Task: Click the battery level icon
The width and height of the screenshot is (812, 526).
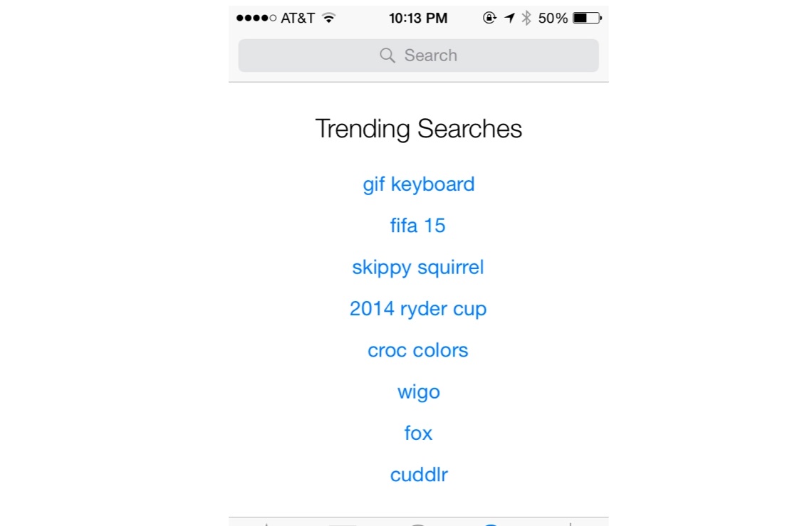Action: [x=586, y=19]
